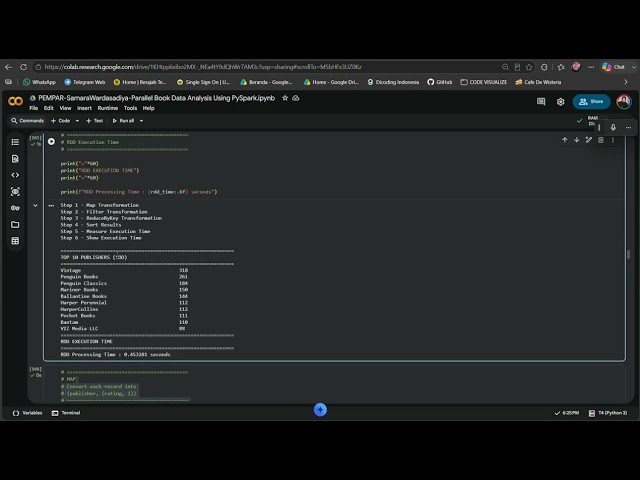640x480 pixels.
Task: Open the table of contents panel
Action: 15,142
